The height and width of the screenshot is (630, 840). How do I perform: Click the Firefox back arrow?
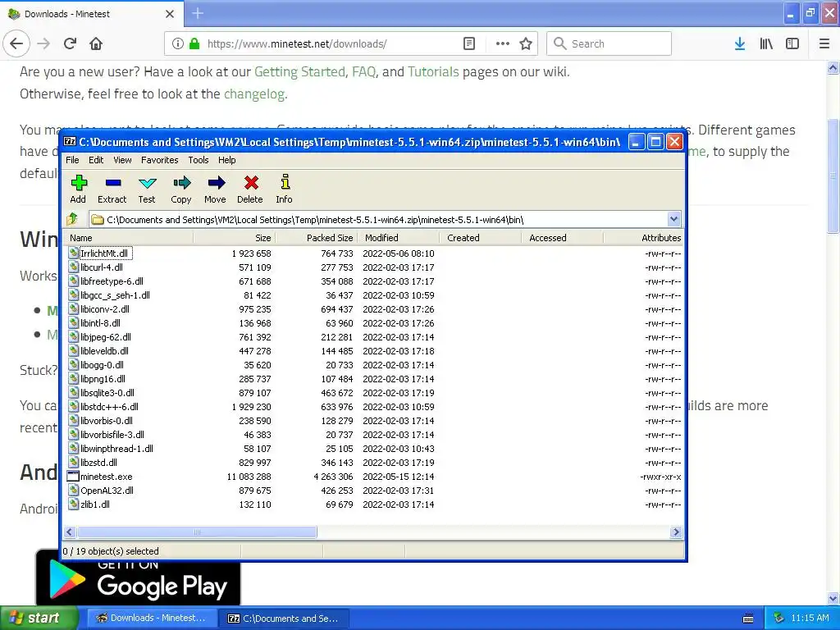[16, 43]
